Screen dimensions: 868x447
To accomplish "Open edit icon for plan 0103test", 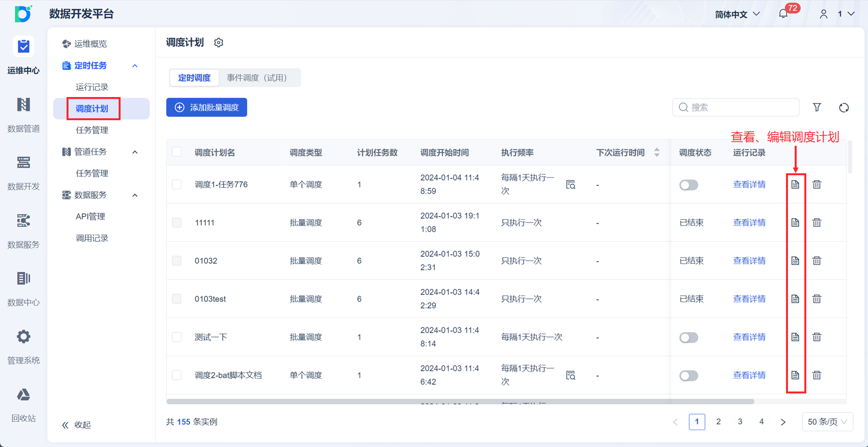I will [x=795, y=299].
